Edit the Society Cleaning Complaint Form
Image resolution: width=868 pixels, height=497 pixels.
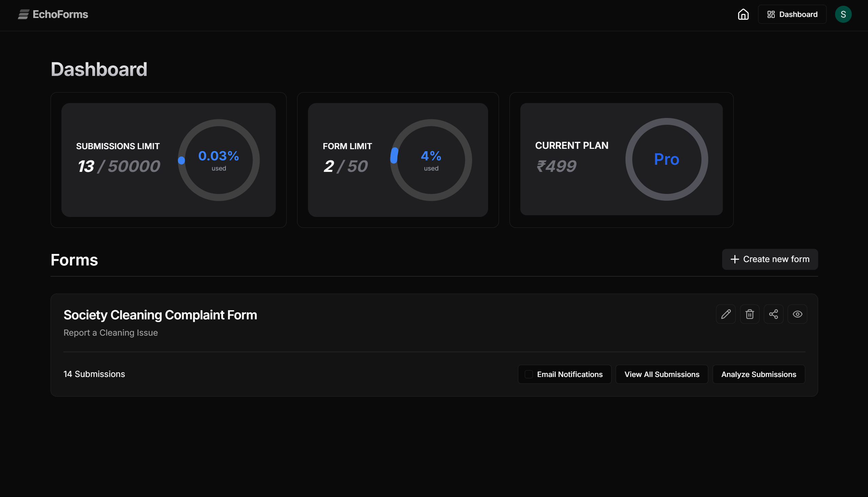coord(726,314)
